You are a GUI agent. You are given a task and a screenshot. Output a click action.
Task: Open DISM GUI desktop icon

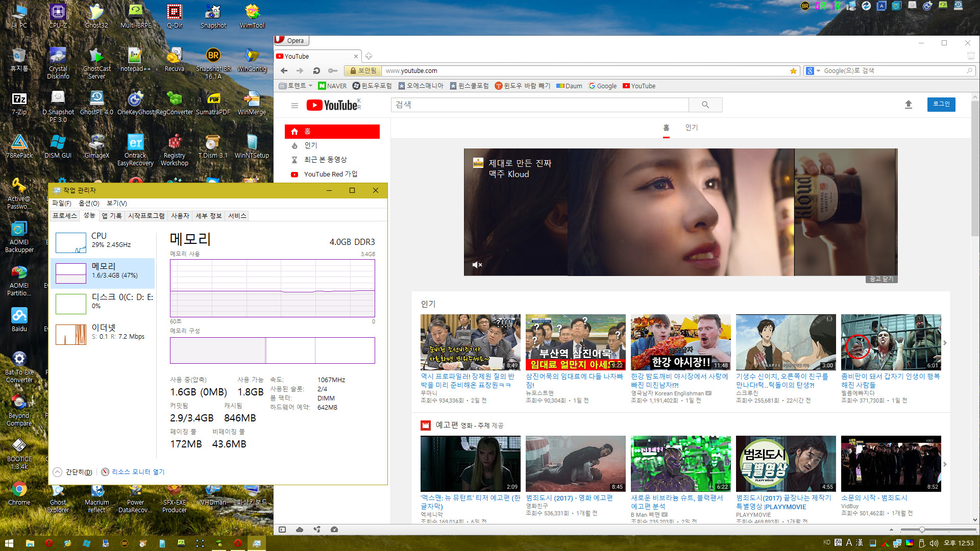click(x=58, y=146)
